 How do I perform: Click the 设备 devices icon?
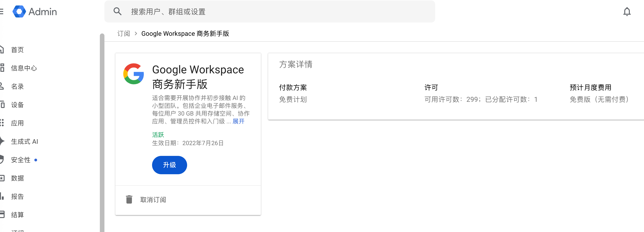[x=2, y=105]
